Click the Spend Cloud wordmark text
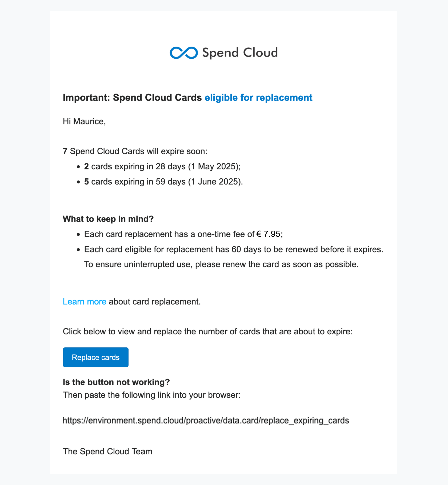 click(240, 53)
